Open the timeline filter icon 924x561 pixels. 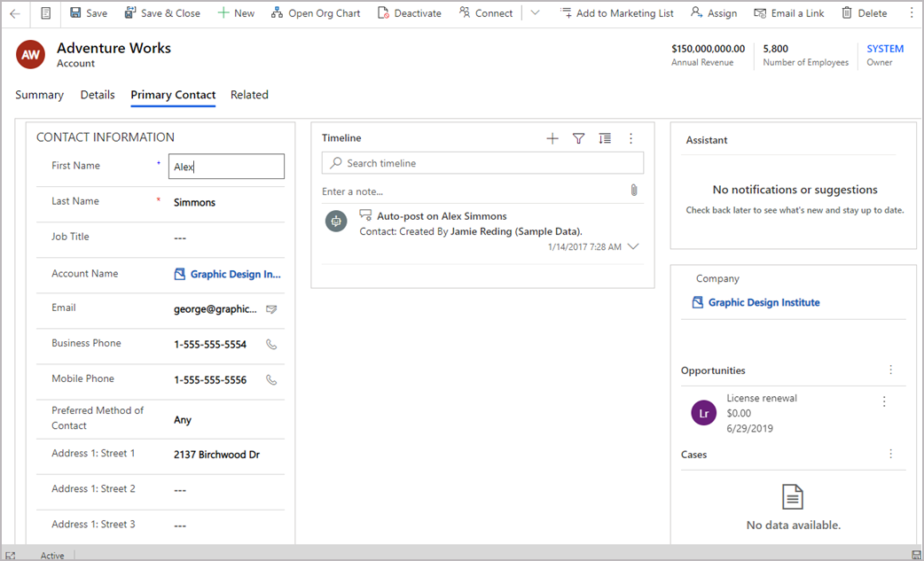[579, 138]
